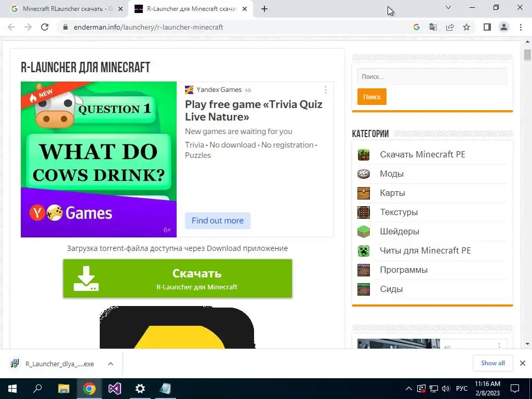
Task: Click the Trivia Quiz ad image
Action: coord(99,159)
